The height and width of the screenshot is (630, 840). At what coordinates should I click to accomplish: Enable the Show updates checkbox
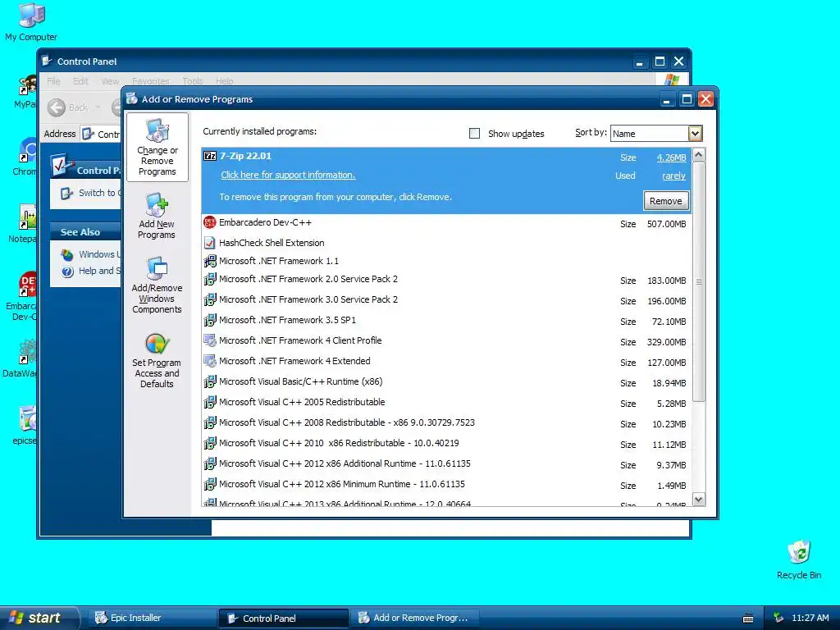click(475, 134)
